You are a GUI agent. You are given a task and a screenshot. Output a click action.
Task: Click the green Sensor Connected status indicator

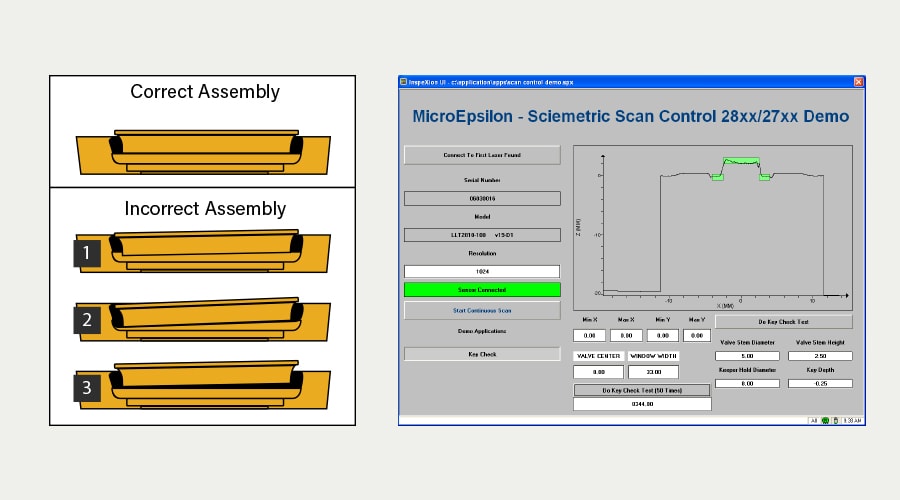(482, 290)
